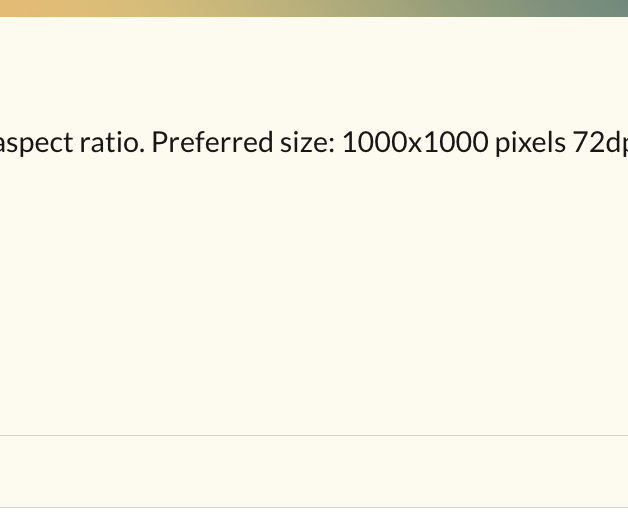
Task: Click the "1000x1000" dimension text
Action: [415, 143]
